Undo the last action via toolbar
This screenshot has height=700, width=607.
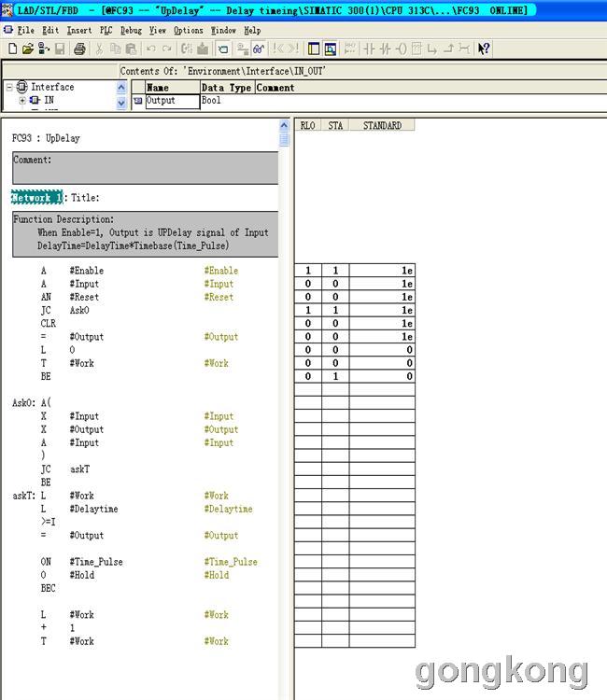151,49
